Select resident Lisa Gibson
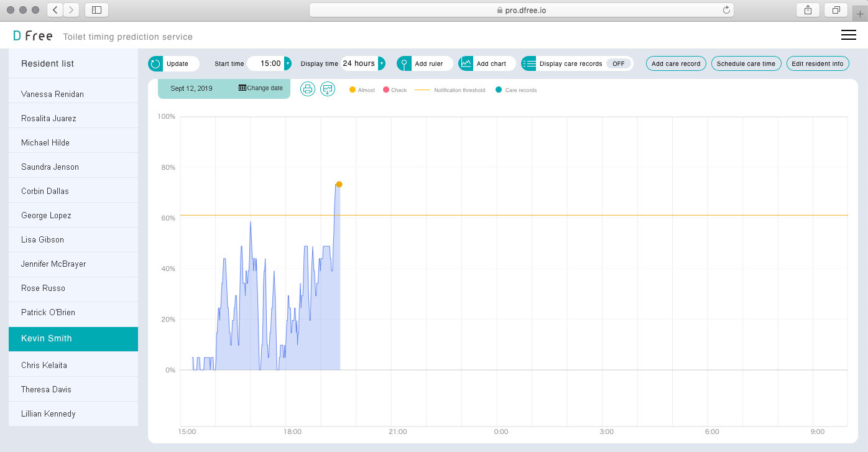This screenshot has height=452, width=868. click(x=42, y=239)
